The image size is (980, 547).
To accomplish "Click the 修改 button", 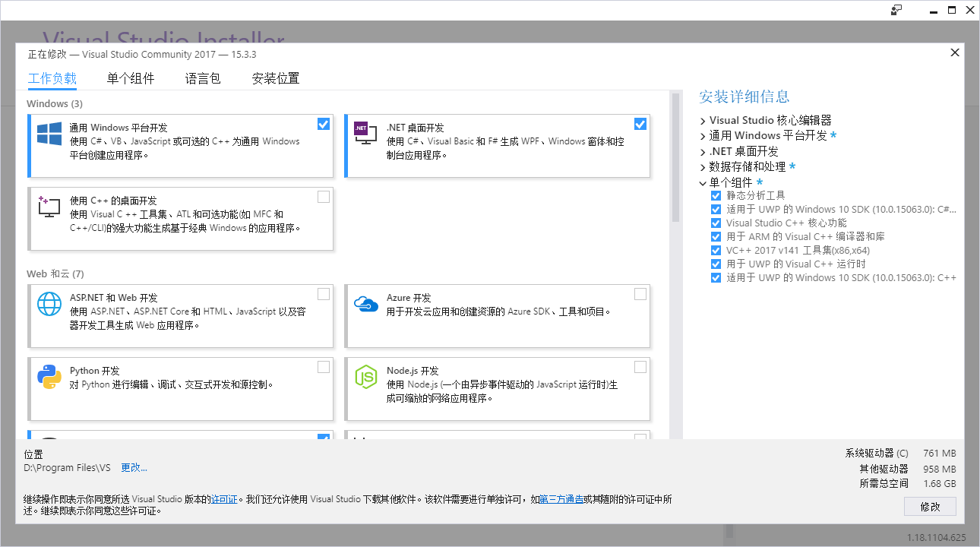I will 930,507.
